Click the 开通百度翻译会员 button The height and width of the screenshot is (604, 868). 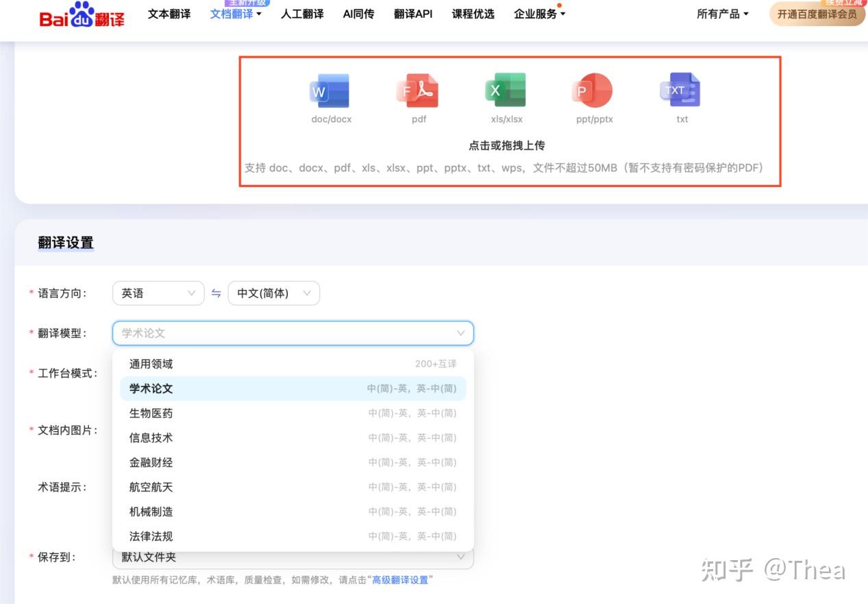click(817, 14)
